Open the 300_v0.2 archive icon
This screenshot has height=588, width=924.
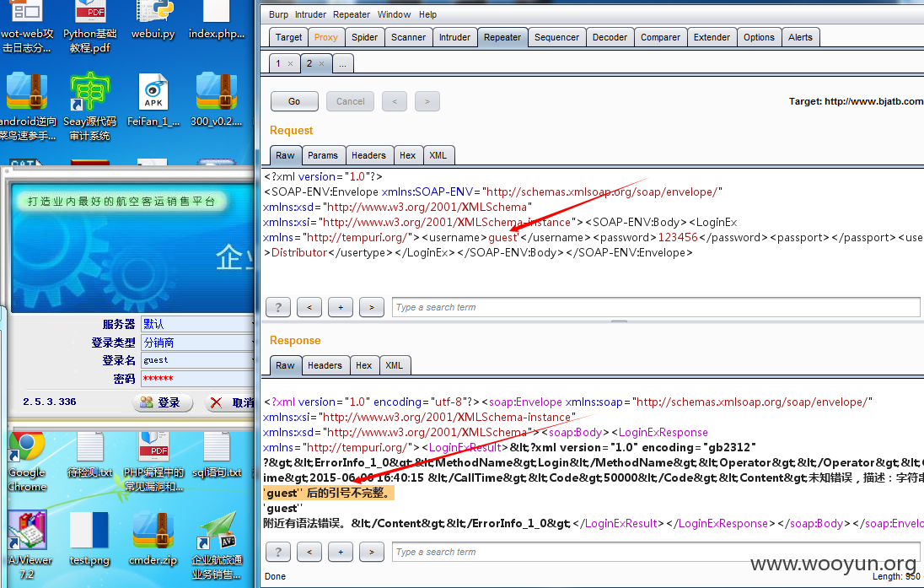217,100
